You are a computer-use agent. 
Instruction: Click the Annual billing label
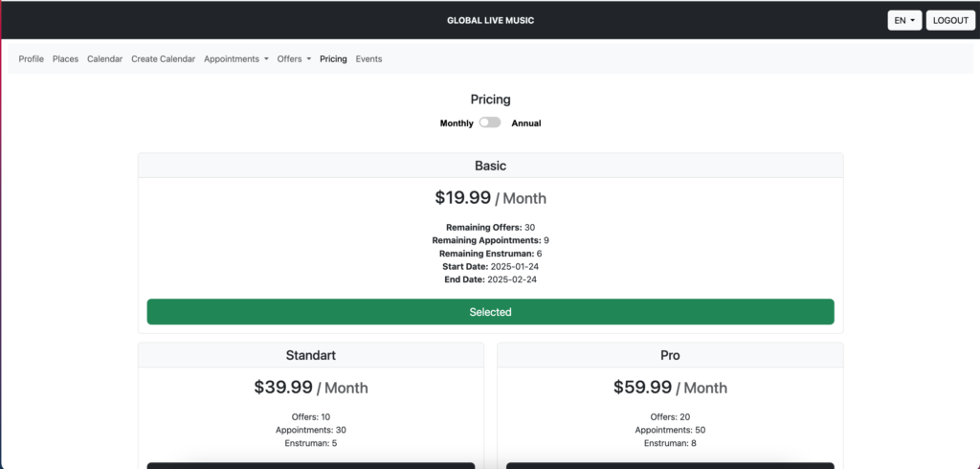pos(526,123)
